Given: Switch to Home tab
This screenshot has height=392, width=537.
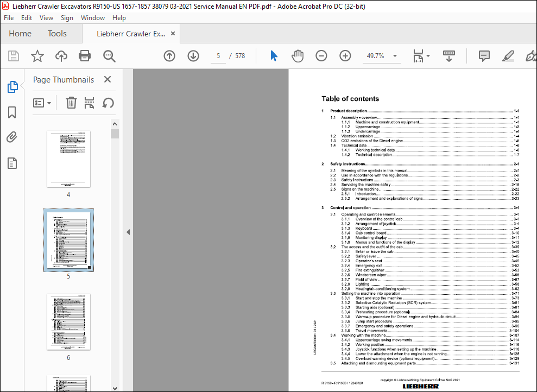Looking at the screenshot, I should (20, 34).
